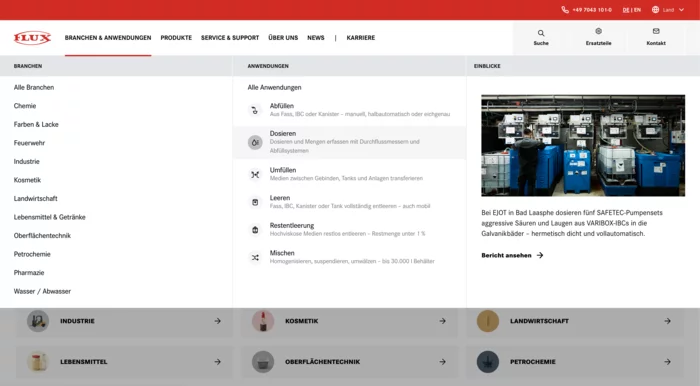Viewport: 700px width, 386px height.
Task: Click the Restentleerung icon
Action: coord(255,230)
